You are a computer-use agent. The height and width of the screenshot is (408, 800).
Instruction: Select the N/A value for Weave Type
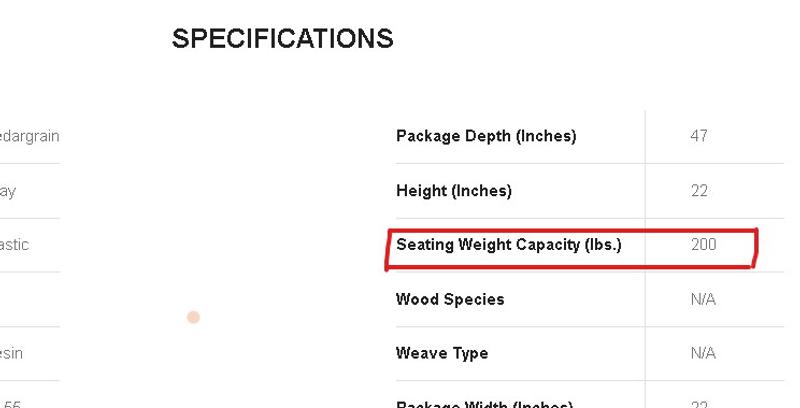tap(703, 353)
